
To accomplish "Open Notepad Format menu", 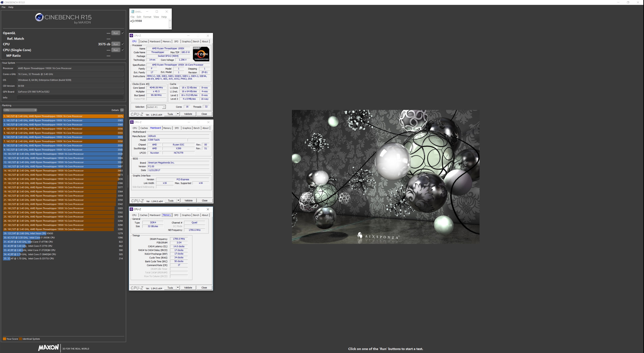I will tap(147, 17).
